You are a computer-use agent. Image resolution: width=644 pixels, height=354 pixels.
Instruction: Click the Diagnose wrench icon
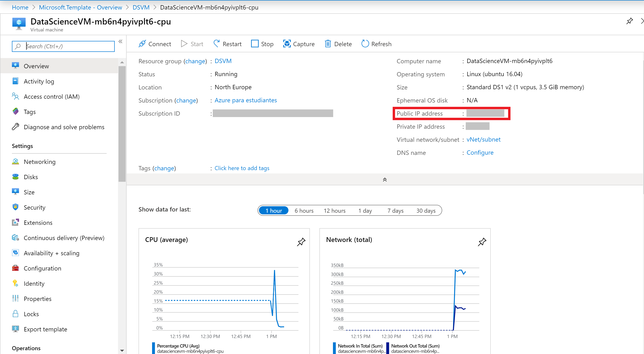coord(15,127)
